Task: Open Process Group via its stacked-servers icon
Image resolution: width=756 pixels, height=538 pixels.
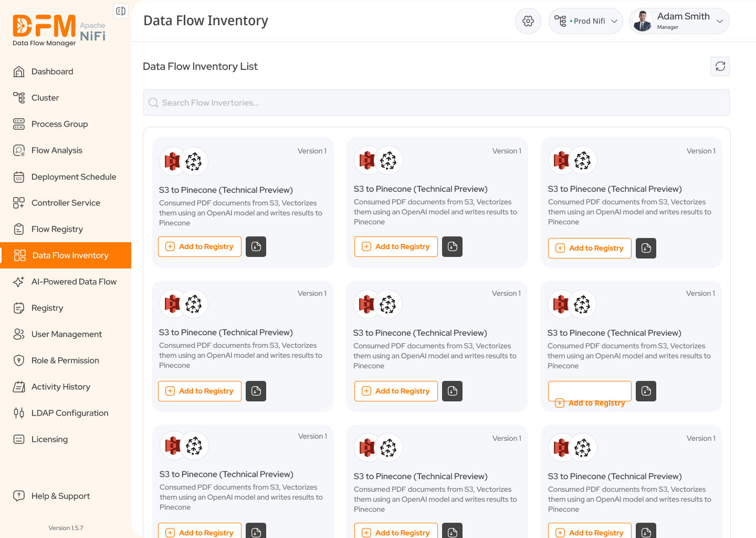Action: [x=19, y=124]
